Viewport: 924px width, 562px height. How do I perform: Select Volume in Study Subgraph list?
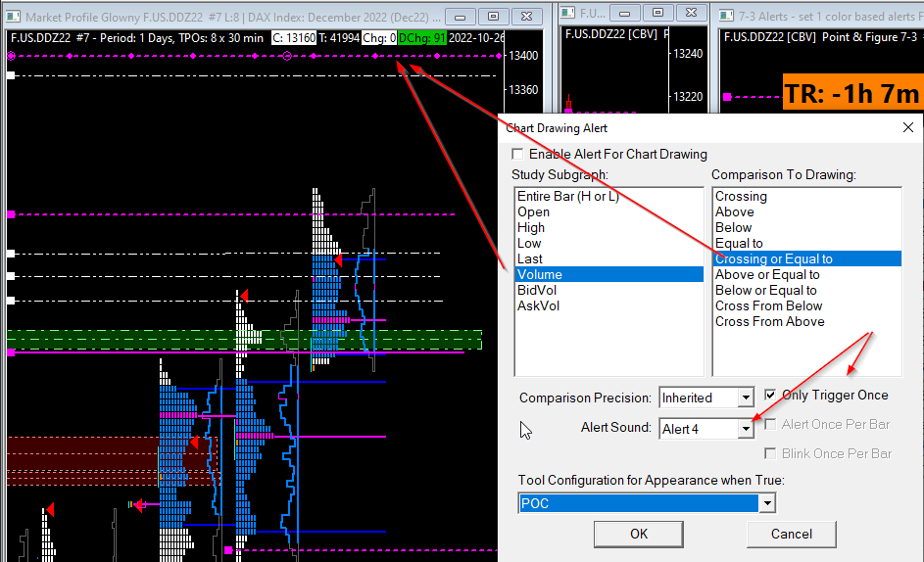pyautogui.click(x=608, y=274)
